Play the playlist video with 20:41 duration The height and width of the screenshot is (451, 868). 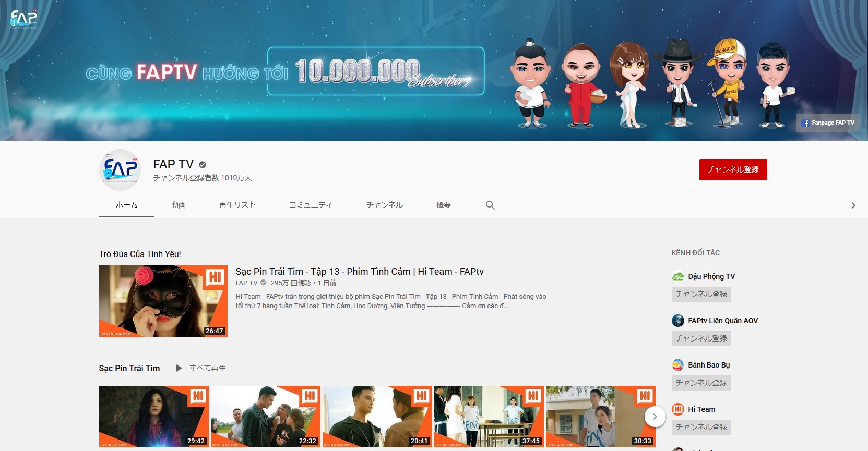[377, 417]
